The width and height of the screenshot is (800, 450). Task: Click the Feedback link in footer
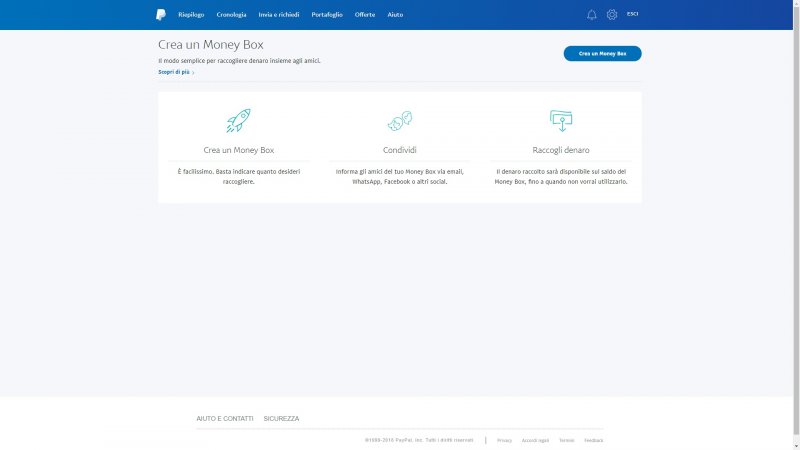(x=594, y=440)
